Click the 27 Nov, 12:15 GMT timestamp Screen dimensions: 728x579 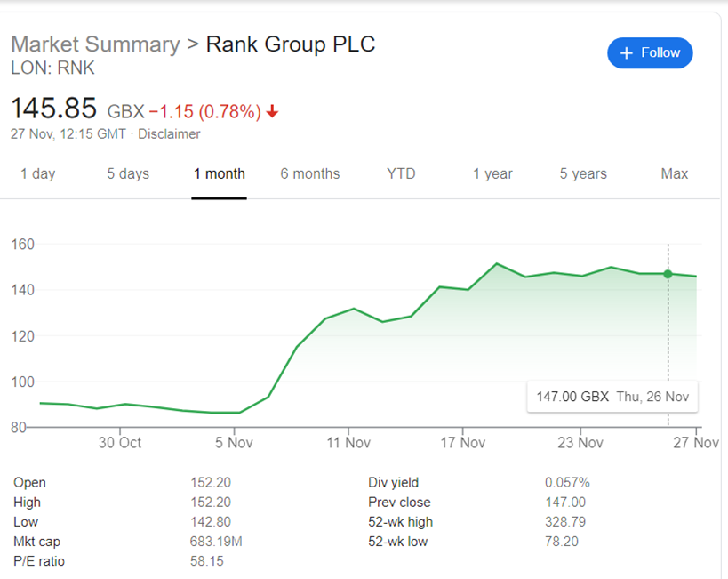tap(68, 133)
